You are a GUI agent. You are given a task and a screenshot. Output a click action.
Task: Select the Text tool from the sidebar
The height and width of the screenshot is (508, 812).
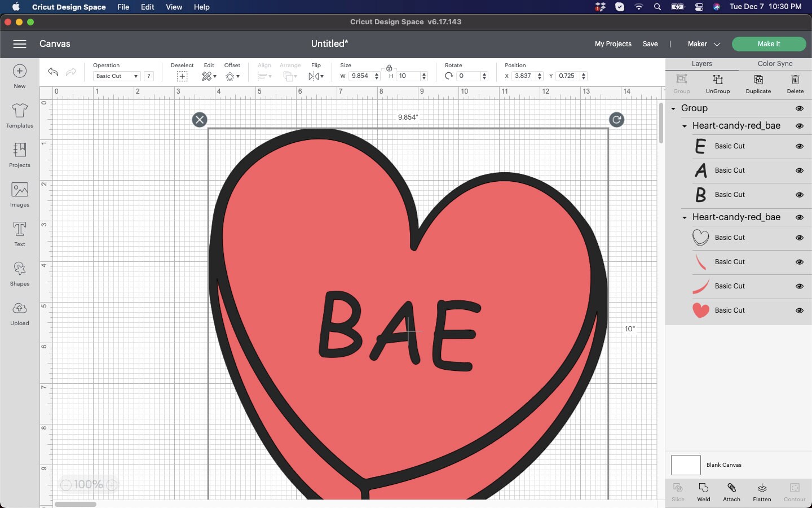pos(19,235)
